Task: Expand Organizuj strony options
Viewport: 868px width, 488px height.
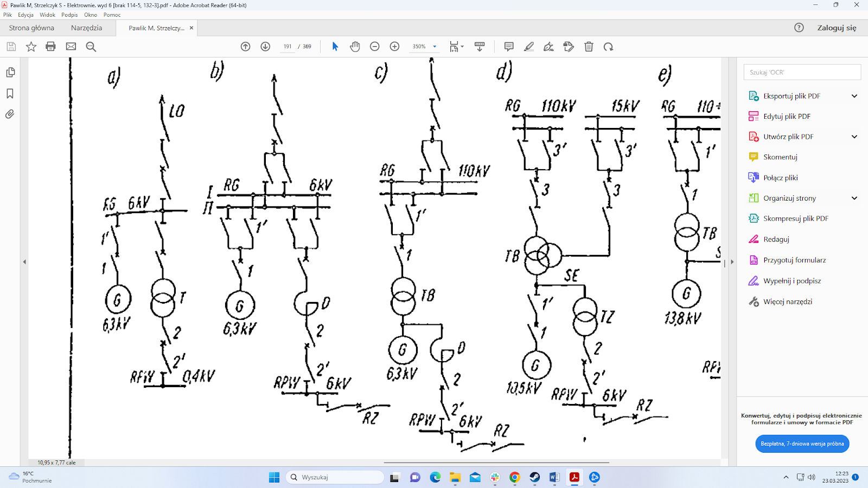Action: [854, 198]
